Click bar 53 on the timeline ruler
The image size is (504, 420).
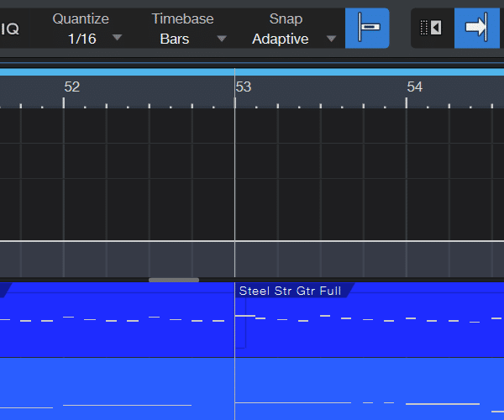[244, 87]
